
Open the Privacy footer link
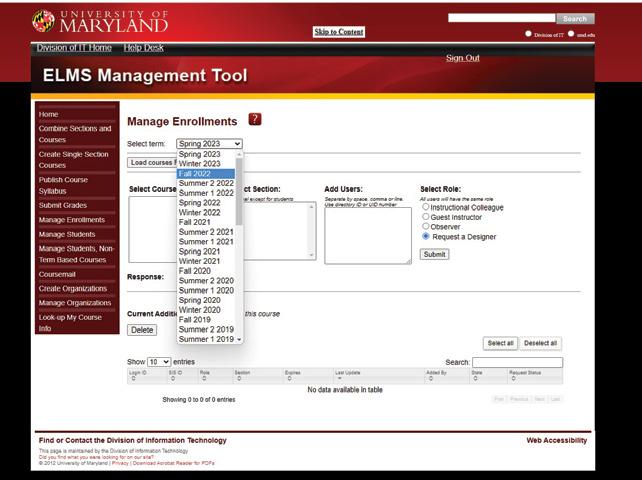[x=120, y=463]
